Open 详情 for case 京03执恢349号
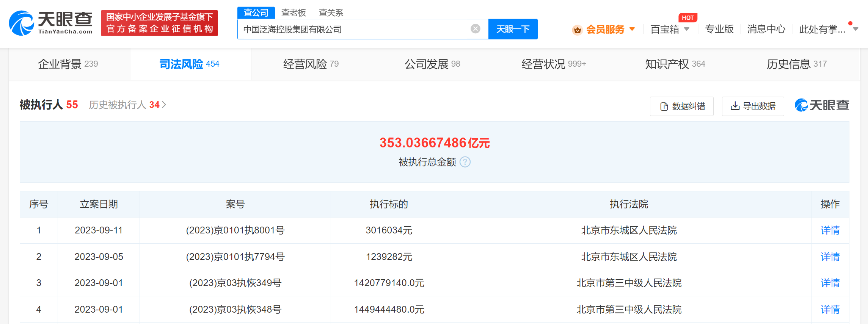 [830, 283]
